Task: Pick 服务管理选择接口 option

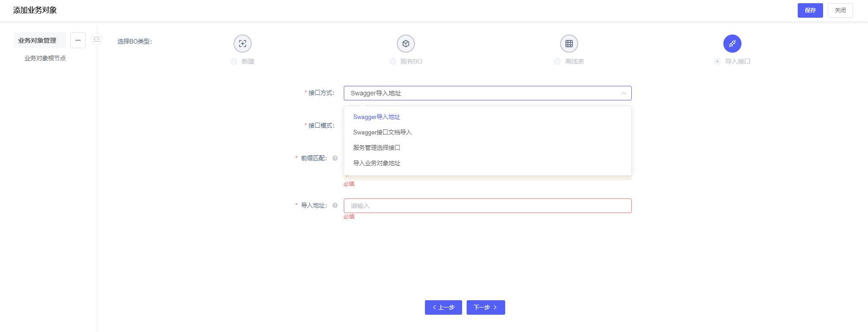Action: tap(376, 148)
